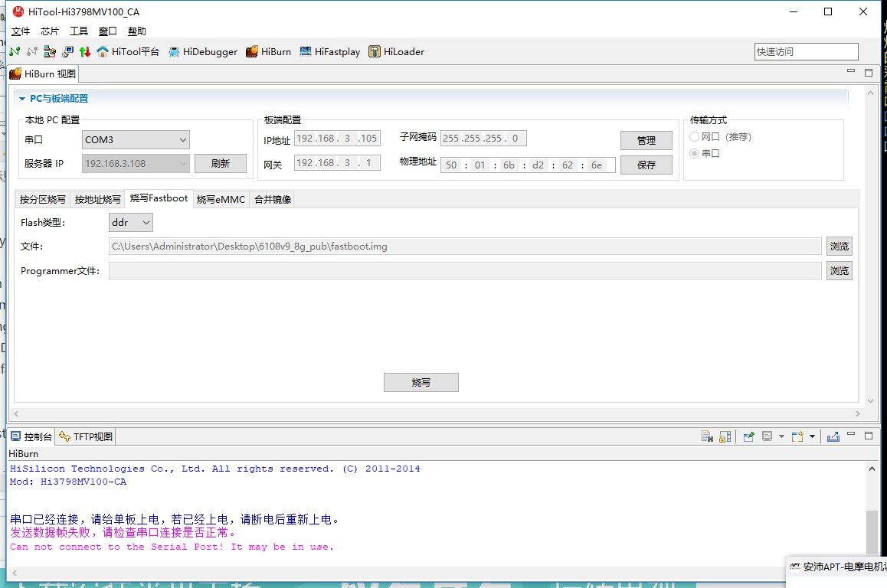Switch to the TFTP视图 tab
This screenshot has width=887, height=588.
(x=86, y=436)
